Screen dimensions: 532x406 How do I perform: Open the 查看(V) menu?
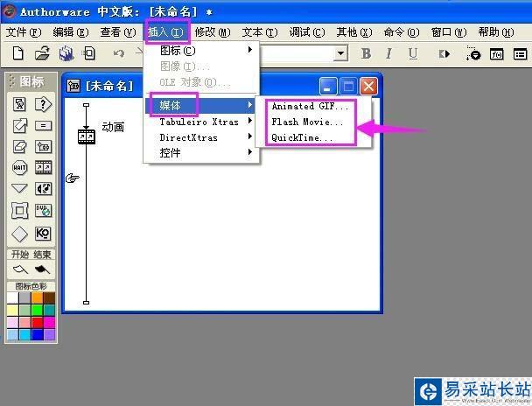[118, 32]
